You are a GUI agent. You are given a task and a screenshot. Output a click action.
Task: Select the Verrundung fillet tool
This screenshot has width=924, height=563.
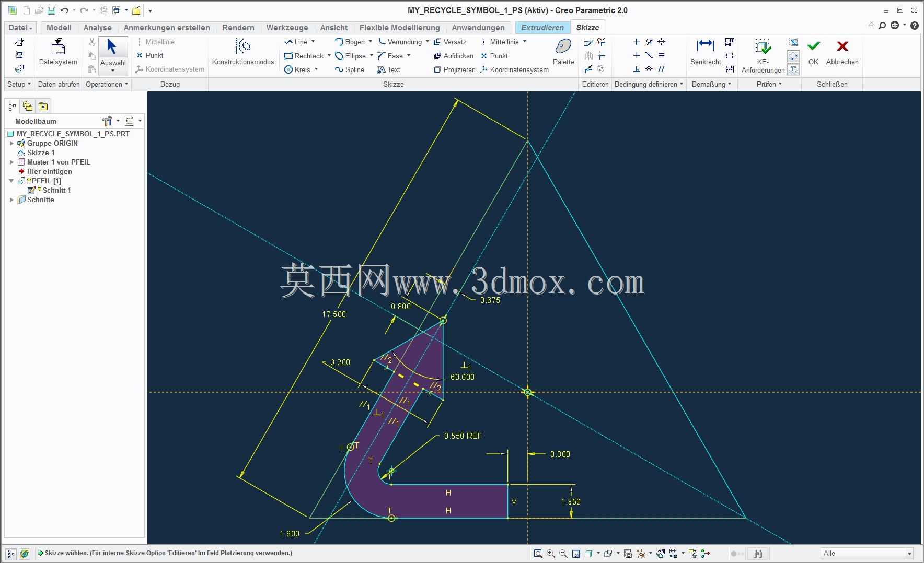pos(400,42)
